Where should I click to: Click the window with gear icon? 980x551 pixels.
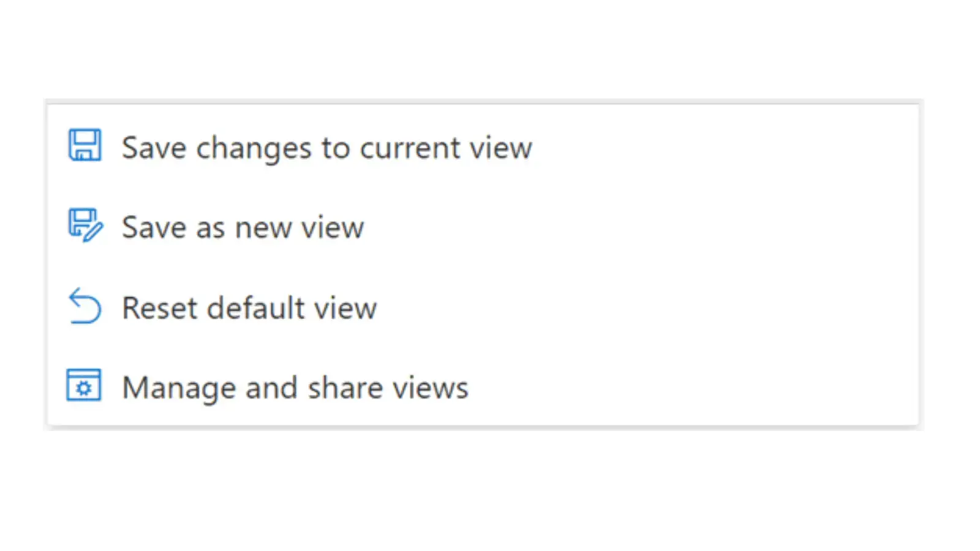(x=84, y=385)
